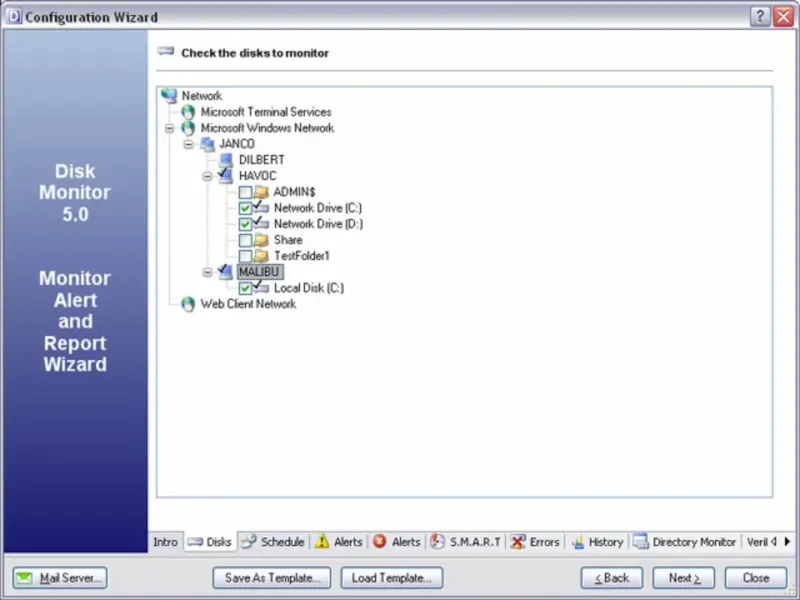
Task: Select the Network Drive (D:) label
Action: pyautogui.click(x=318, y=223)
